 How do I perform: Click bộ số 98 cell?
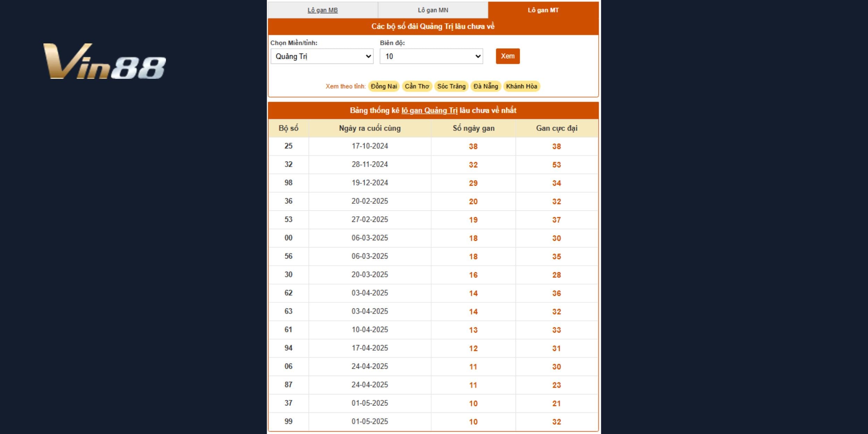289,183
